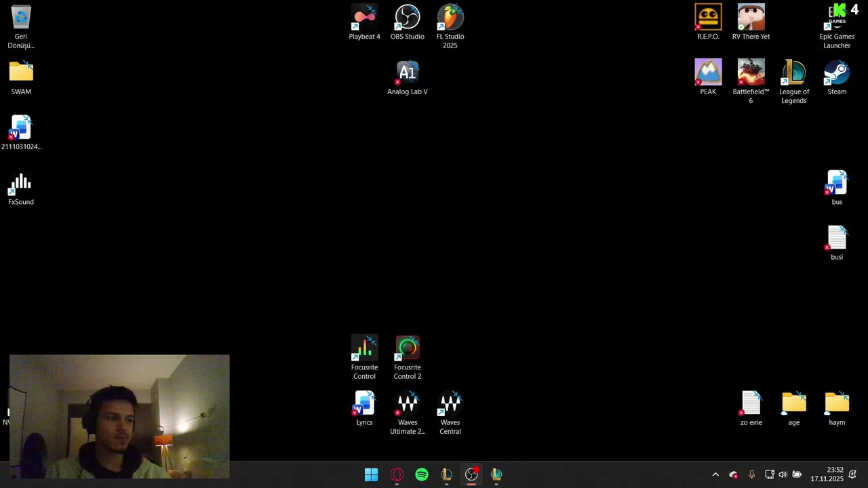Open the Steam desktop shortcut
868x488 pixels.
837,78
